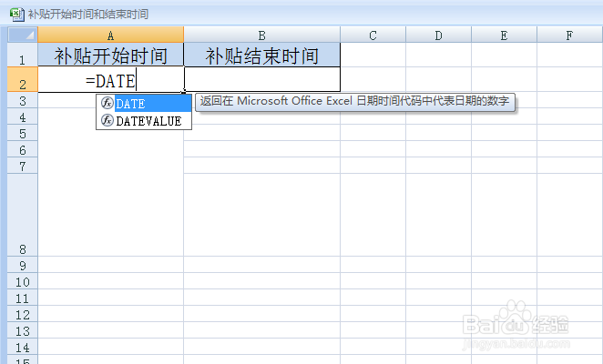The height and width of the screenshot is (364, 603).
Task: Click the DATE function description tooltip
Action: click(355, 102)
